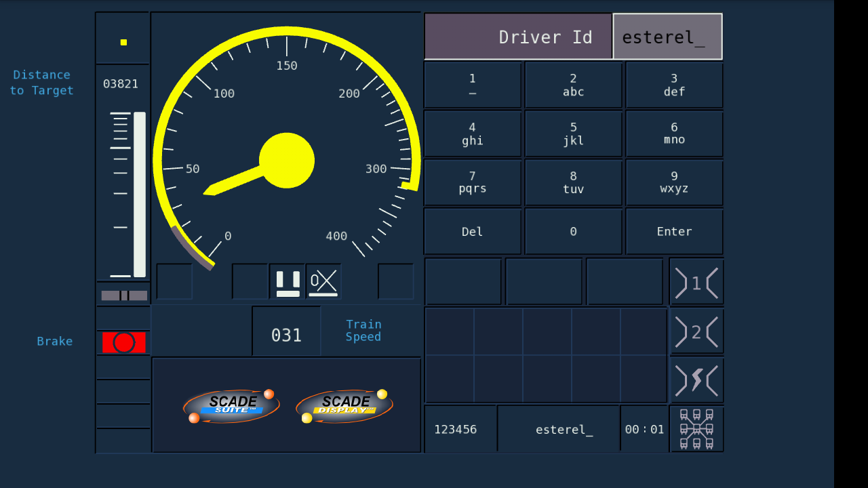Select the level 2 pantograph icon

(696, 331)
